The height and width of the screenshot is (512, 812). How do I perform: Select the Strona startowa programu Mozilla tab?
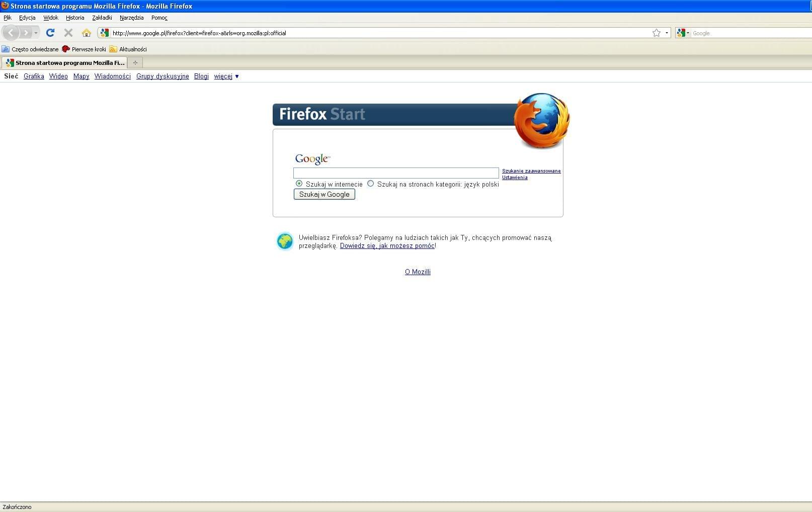64,63
